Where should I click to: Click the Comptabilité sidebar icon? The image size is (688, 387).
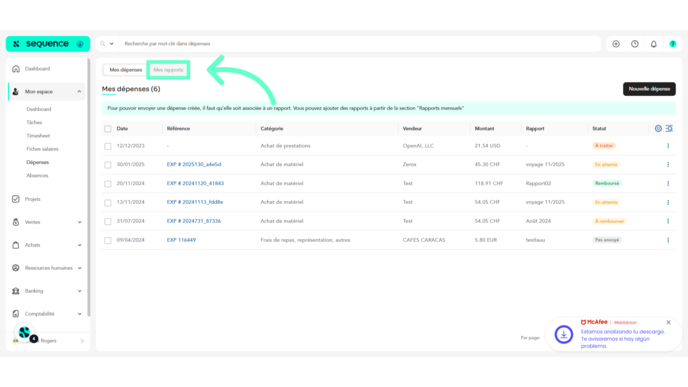16,314
